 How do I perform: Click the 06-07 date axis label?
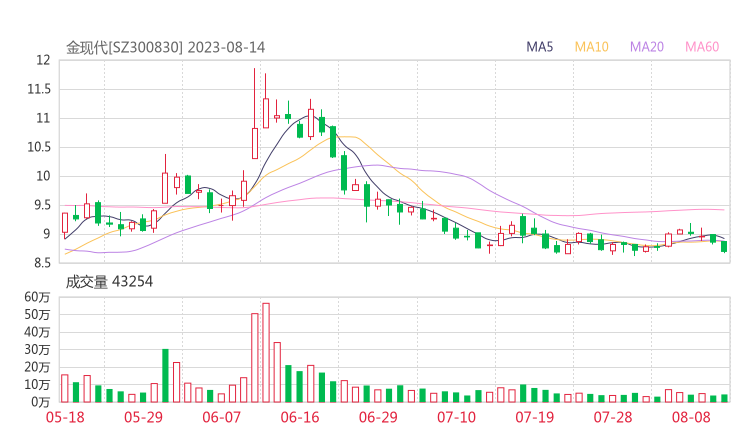[x=221, y=417]
